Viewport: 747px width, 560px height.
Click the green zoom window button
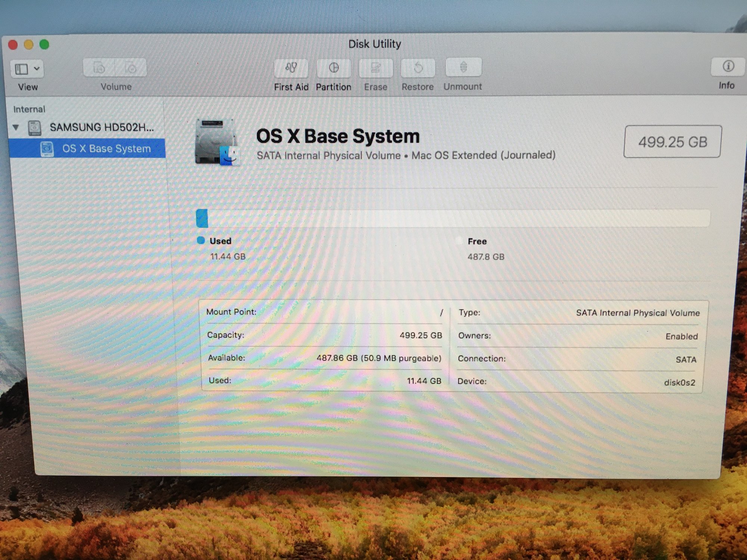[x=44, y=45]
